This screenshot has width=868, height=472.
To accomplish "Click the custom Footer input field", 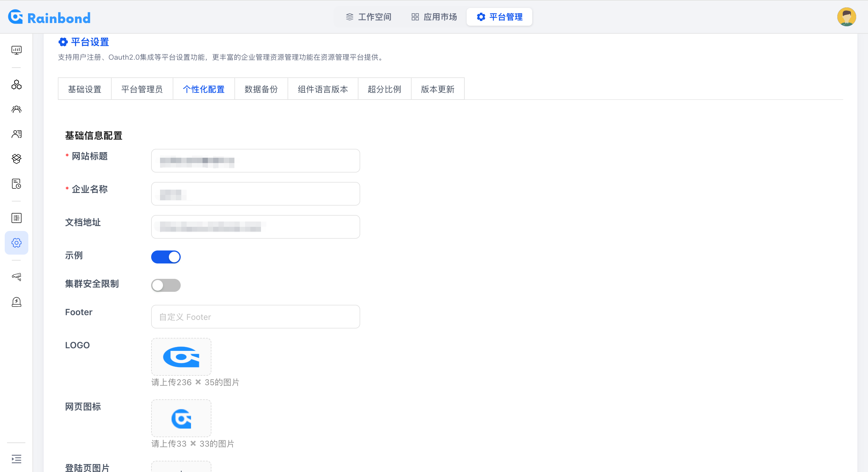I will 255,317.
